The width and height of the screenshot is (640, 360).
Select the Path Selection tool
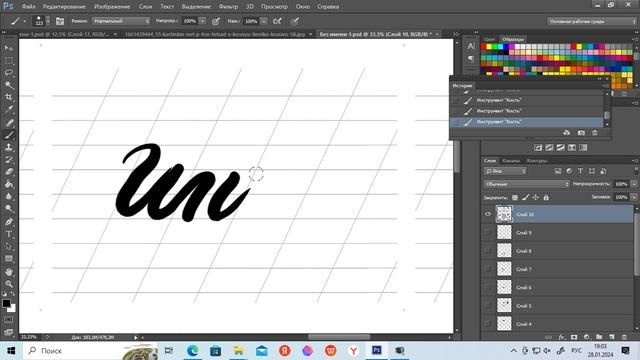[9, 247]
